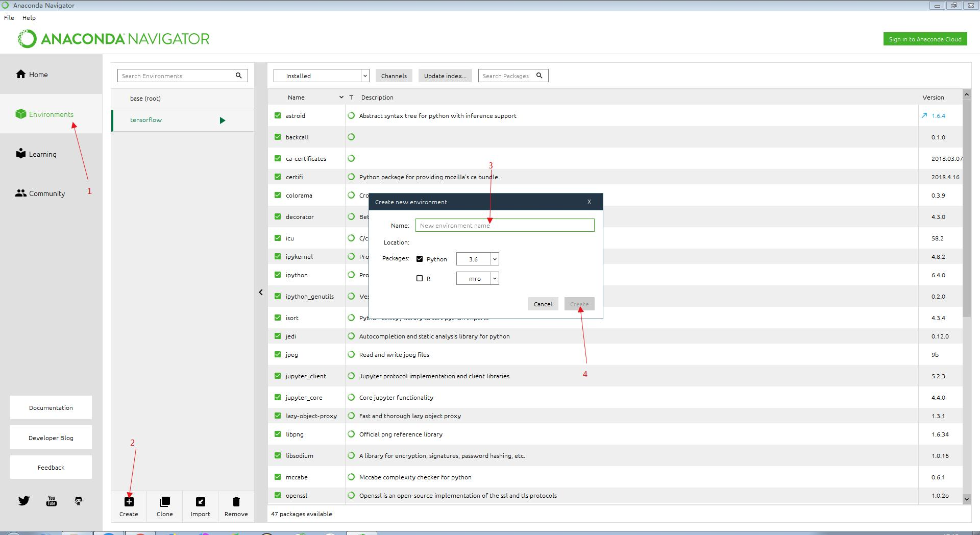This screenshot has width=980, height=535.
Task: Remove the selected environment with the trash icon
Action: [x=236, y=502]
